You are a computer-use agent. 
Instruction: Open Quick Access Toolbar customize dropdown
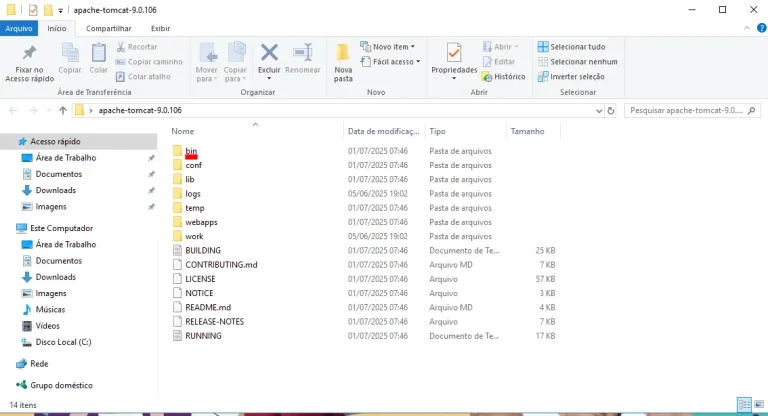[60, 10]
